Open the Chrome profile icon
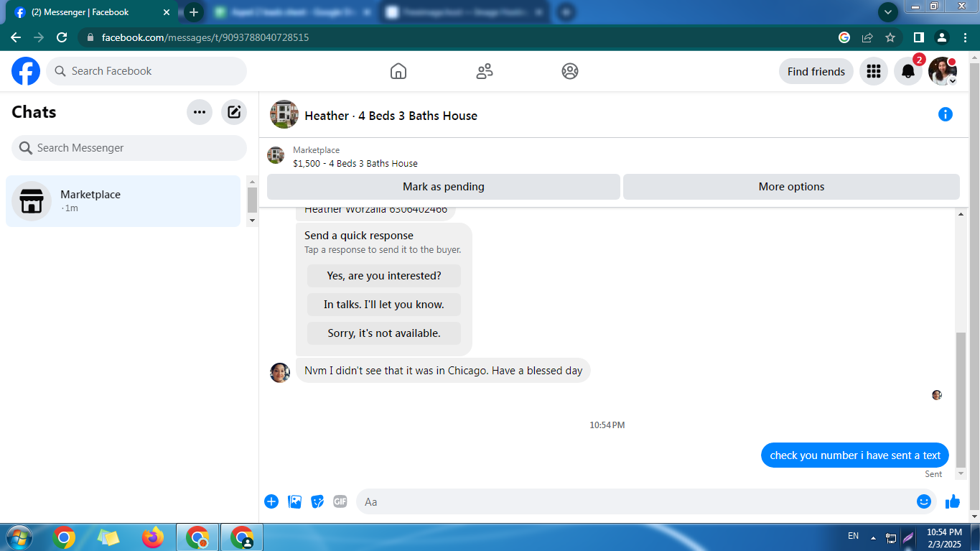This screenshot has height=551, width=980. (942, 37)
